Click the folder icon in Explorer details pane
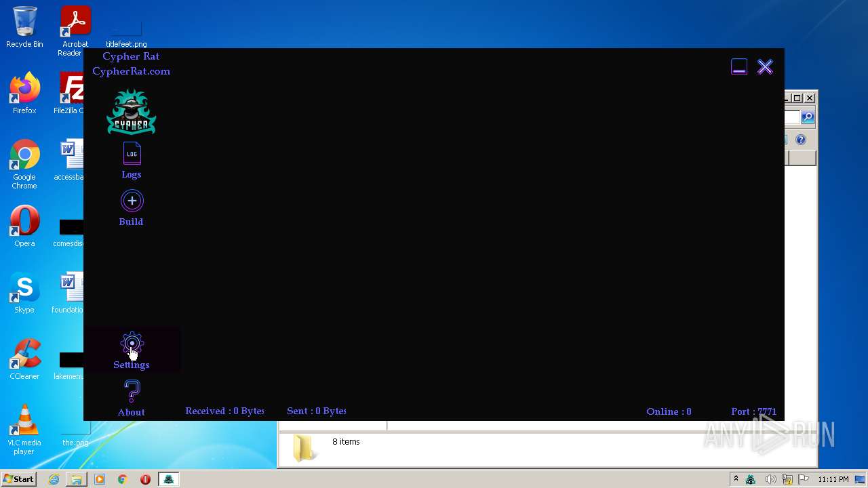The height and width of the screenshot is (488, 868). [x=303, y=449]
